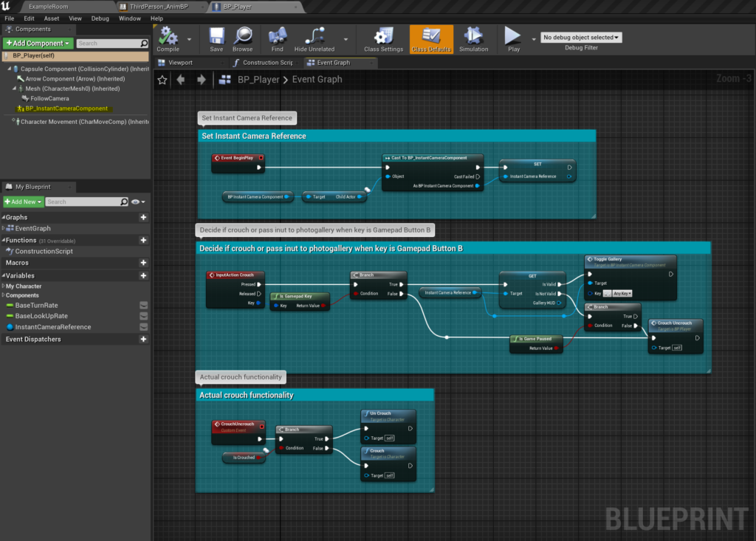The image size is (756, 541).
Task: Click the star bookmark icon in graph header
Action: [162, 80]
